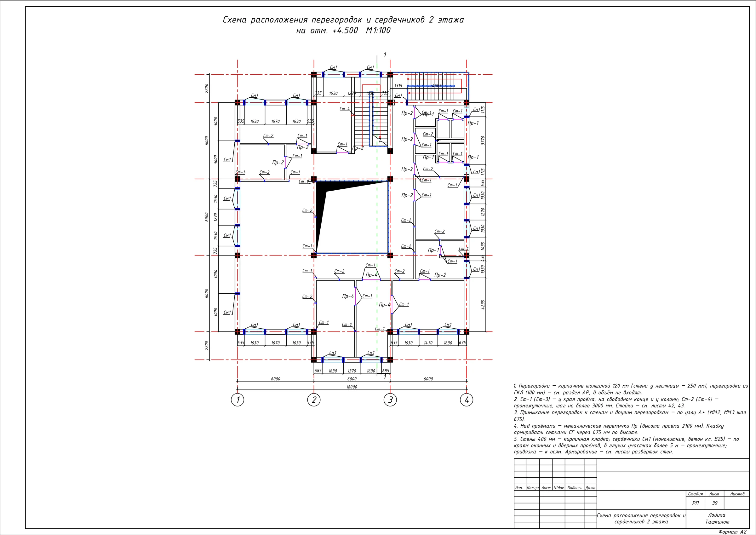Select the 1315 dimension near the stair

pos(398,86)
